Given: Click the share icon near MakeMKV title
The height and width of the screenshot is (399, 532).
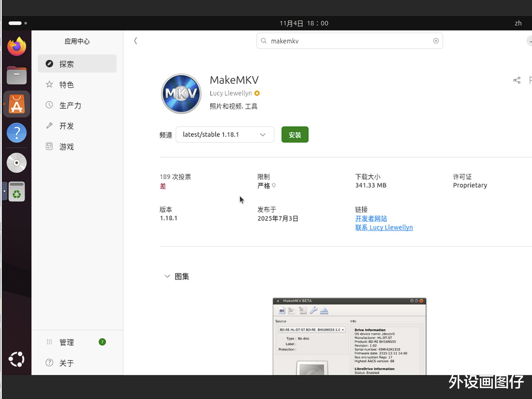Looking at the screenshot, I should tap(517, 80).
